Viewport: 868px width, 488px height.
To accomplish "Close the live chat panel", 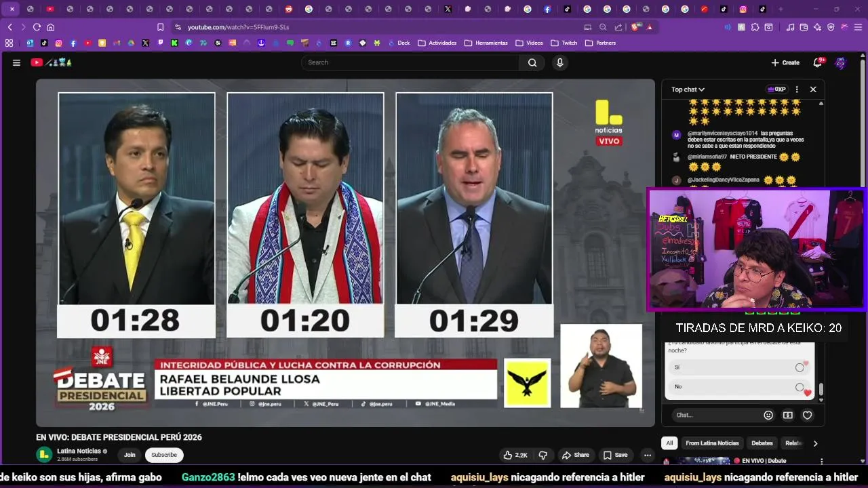I will click(813, 89).
